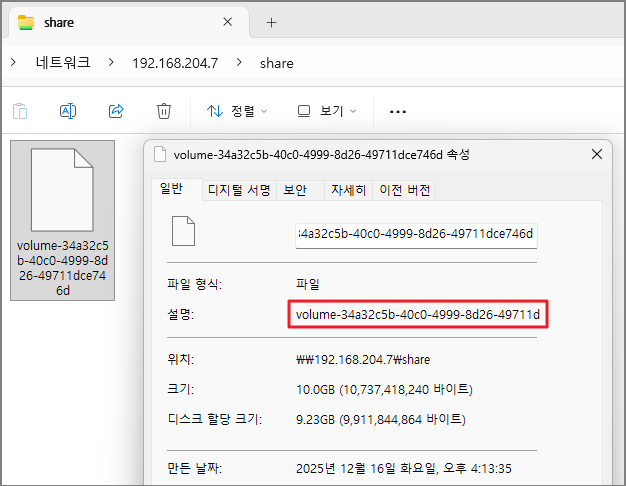Select the volume-34a32c5b file thumbnail
This screenshot has height=486, width=626.
[x=62, y=220]
